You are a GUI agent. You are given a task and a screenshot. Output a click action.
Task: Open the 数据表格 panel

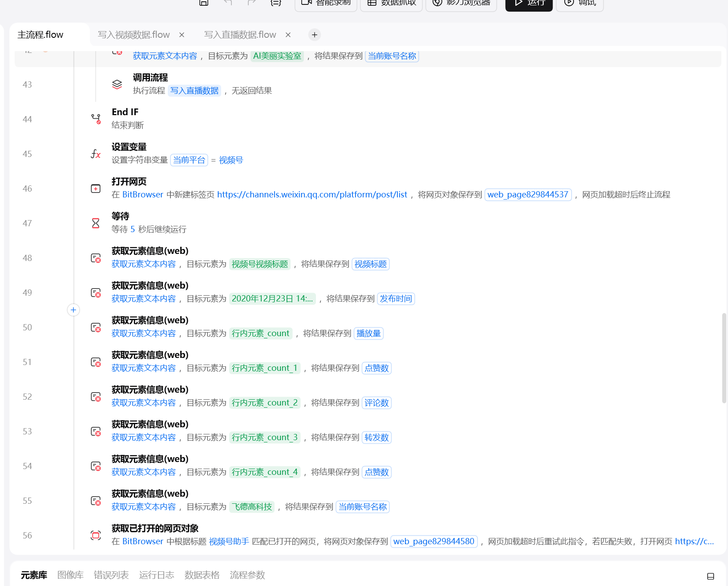click(x=202, y=575)
